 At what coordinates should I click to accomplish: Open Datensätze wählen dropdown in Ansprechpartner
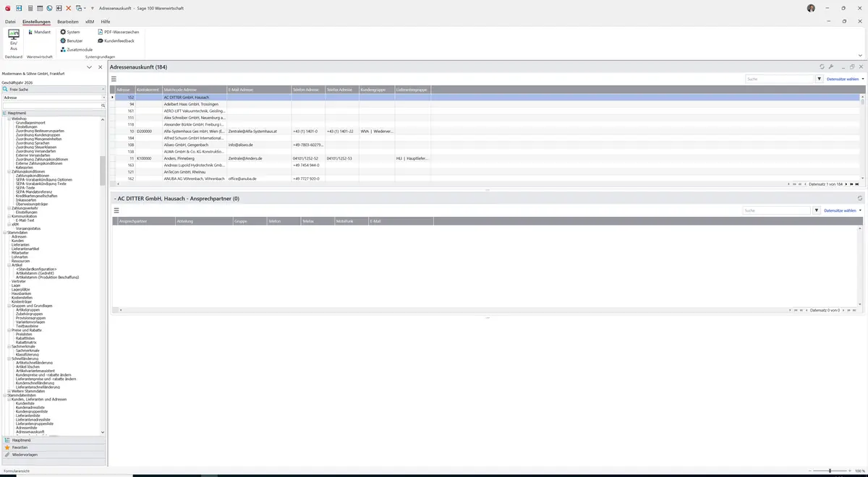[x=843, y=210]
